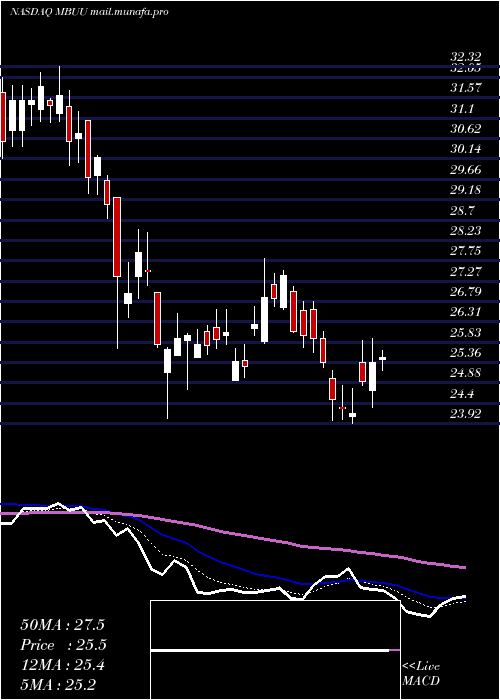500x700 pixels.
Task: Click the 50MA : 27.5 legend value
Action: pos(62,625)
